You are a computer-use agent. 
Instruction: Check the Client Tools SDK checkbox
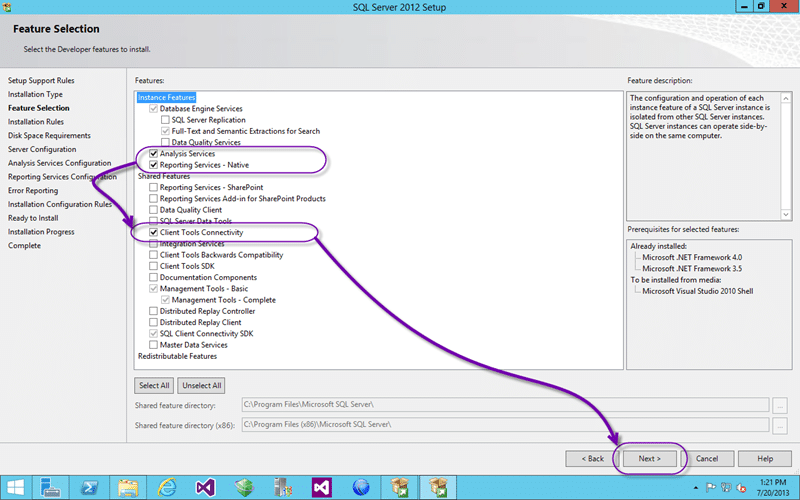[153, 266]
